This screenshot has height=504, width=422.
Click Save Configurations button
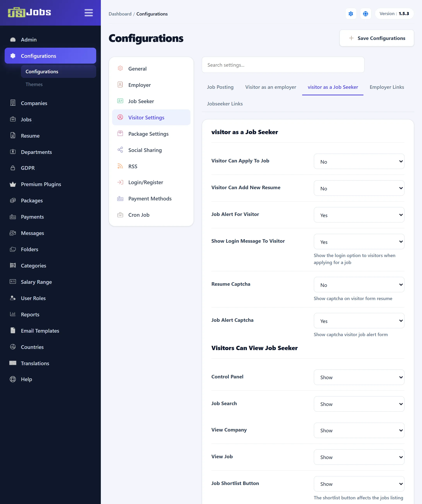[x=377, y=38]
